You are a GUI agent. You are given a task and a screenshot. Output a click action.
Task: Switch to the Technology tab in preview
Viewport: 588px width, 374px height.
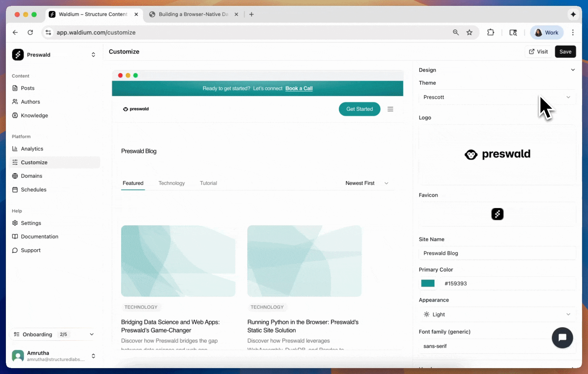pos(172,183)
